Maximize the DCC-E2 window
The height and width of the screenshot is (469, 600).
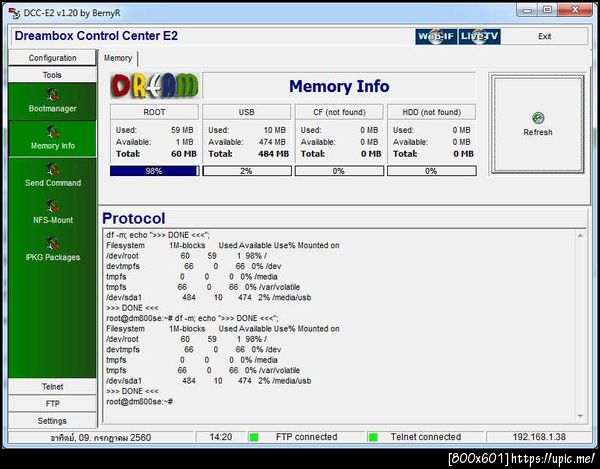(548, 10)
